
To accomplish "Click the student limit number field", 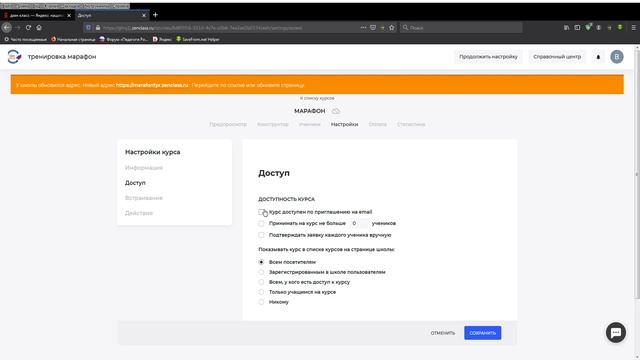I will [x=358, y=223].
